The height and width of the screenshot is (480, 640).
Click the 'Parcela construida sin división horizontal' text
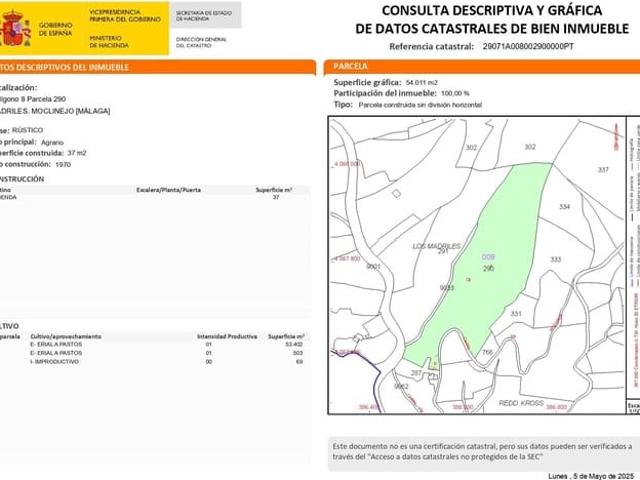(x=420, y=105)
